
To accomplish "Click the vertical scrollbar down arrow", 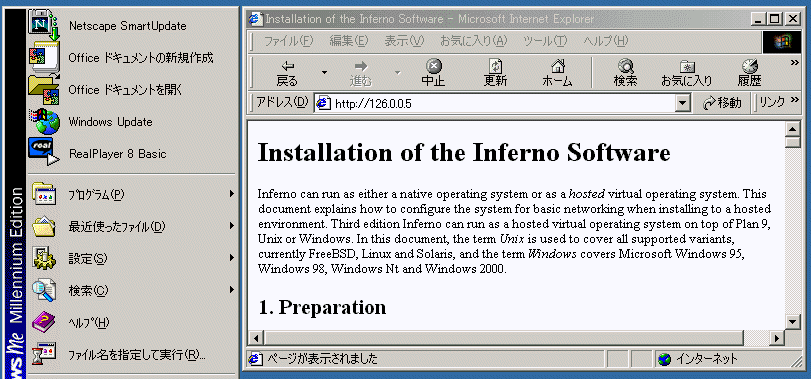I will tap(792, 321).
